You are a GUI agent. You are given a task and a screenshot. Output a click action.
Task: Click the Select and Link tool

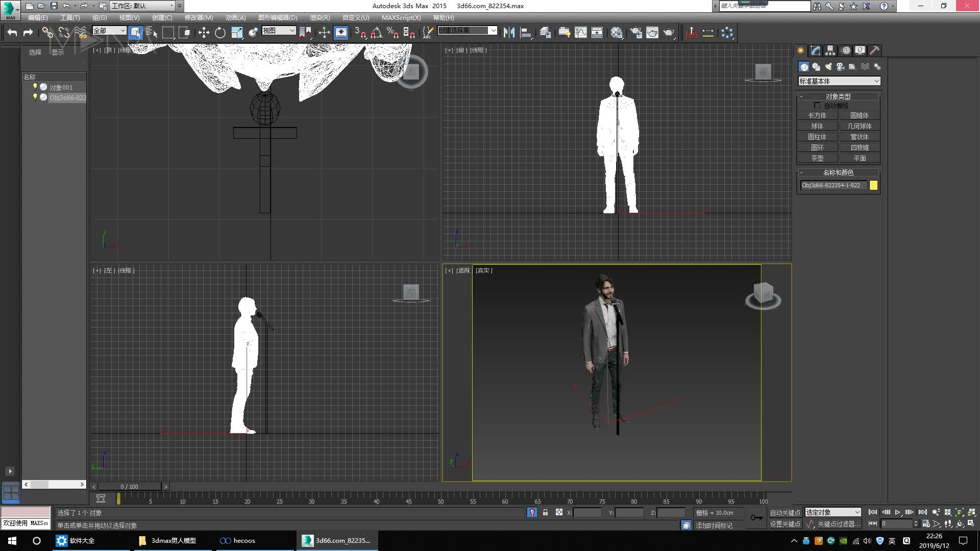[x=47, y=33]
